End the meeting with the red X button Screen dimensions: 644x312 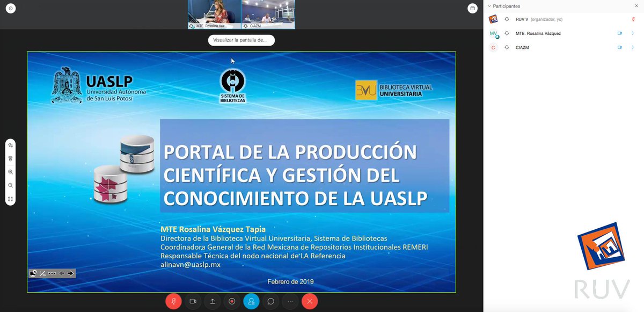point(310,301)
